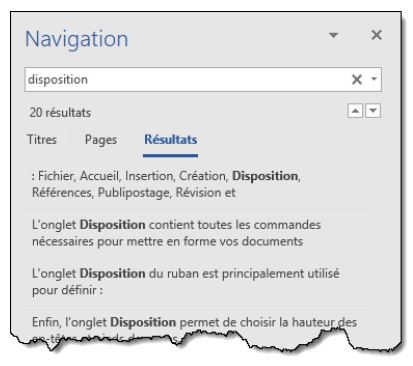Open the Navigation pane options arrow
This screenshot has height=366, width=413.
(333, 35)
